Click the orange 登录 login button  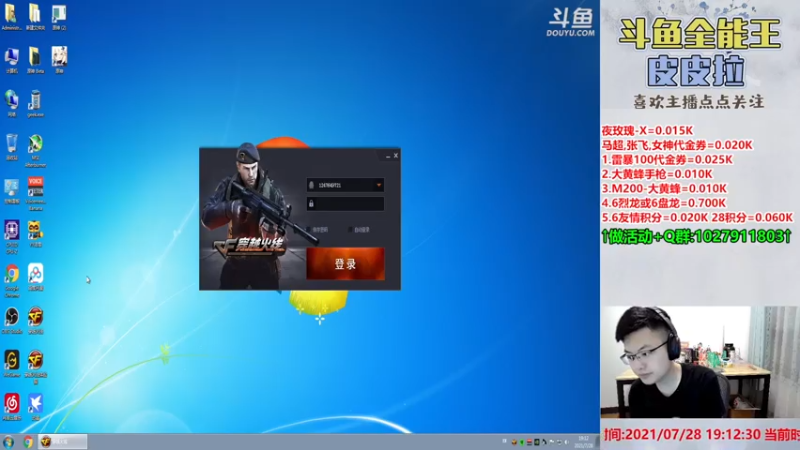345,263
